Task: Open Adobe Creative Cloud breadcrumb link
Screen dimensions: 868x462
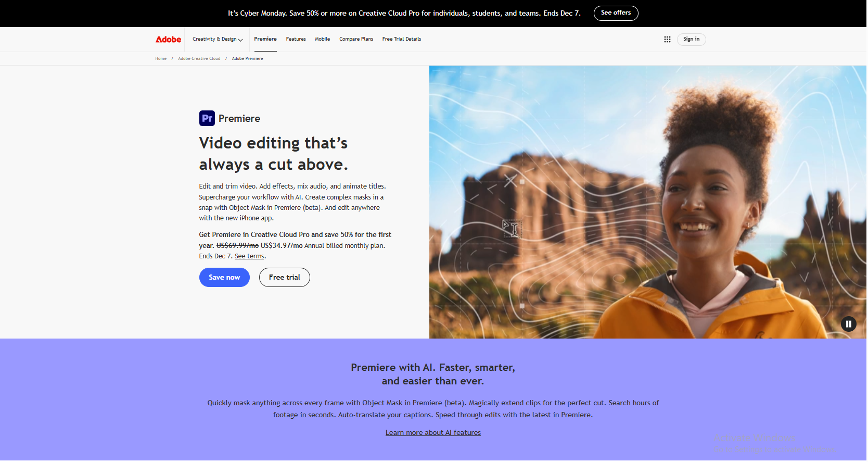Action: tap(199, 59)
